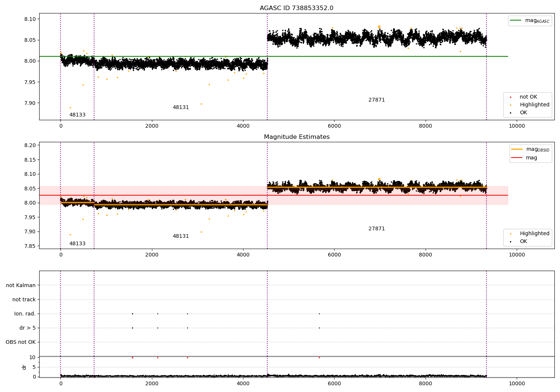
Task: Click the mag OBSID legend label text
Action: click(538, 150)
